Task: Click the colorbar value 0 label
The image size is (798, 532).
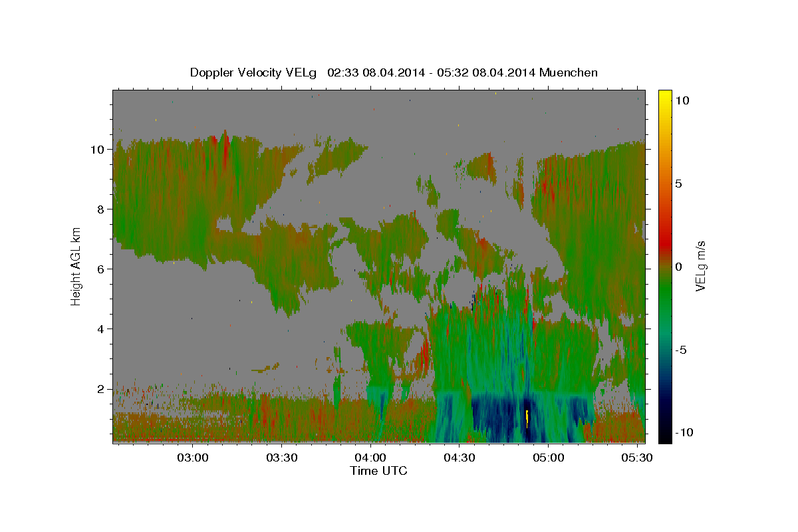Action: tap(678, 266)
